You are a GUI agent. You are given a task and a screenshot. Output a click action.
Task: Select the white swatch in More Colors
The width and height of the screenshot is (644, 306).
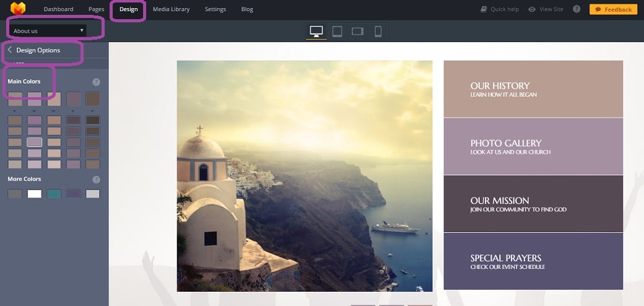point(34,194)
